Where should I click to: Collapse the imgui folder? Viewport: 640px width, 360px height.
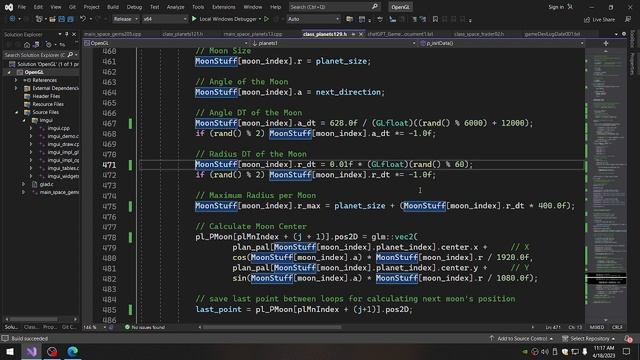tap(24, 120)
